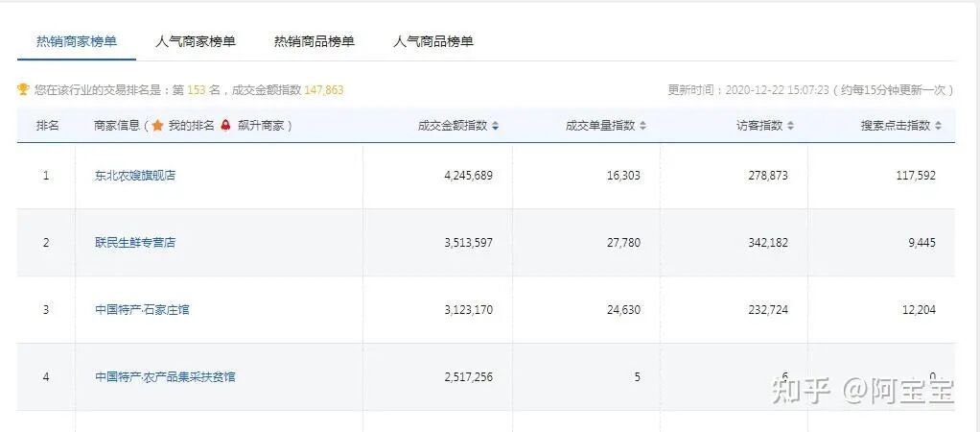Image resolution: width=980 pixels, height=432 pixels.
Task: Click visitor index 342,182
Action: (768, 242)
